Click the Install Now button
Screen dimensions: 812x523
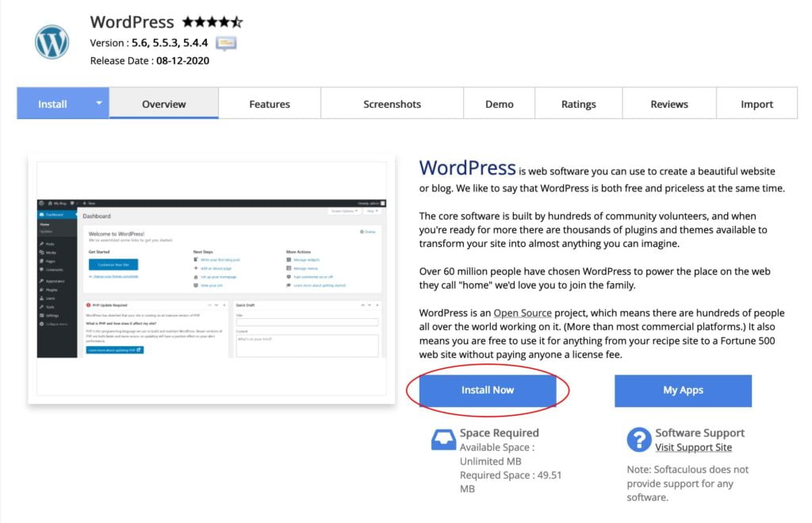pyautogui.click(x=488, y=390)
